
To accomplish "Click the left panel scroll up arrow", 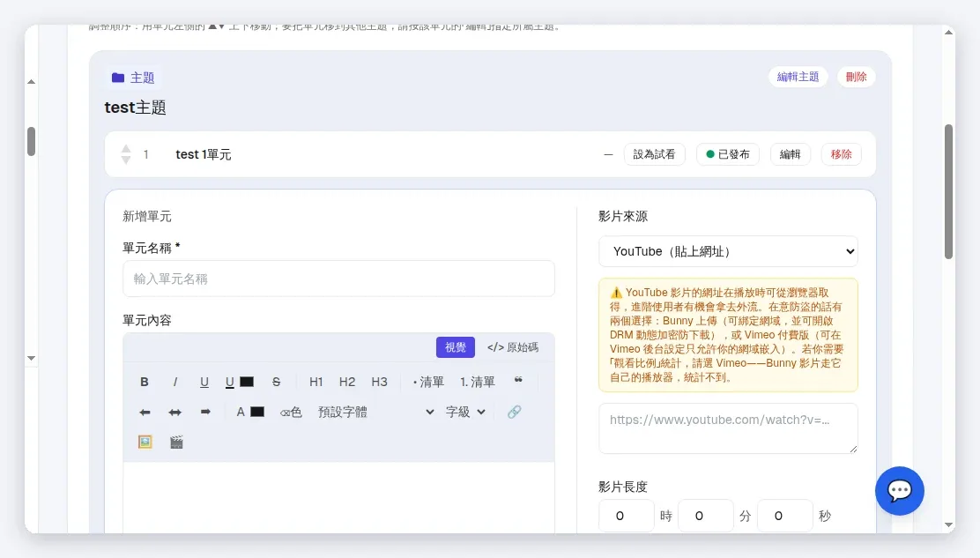I will (x=31, y=82).
